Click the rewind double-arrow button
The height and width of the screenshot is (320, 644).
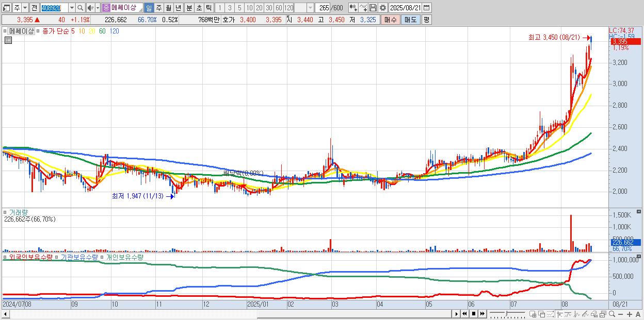(x=464, y=314)
